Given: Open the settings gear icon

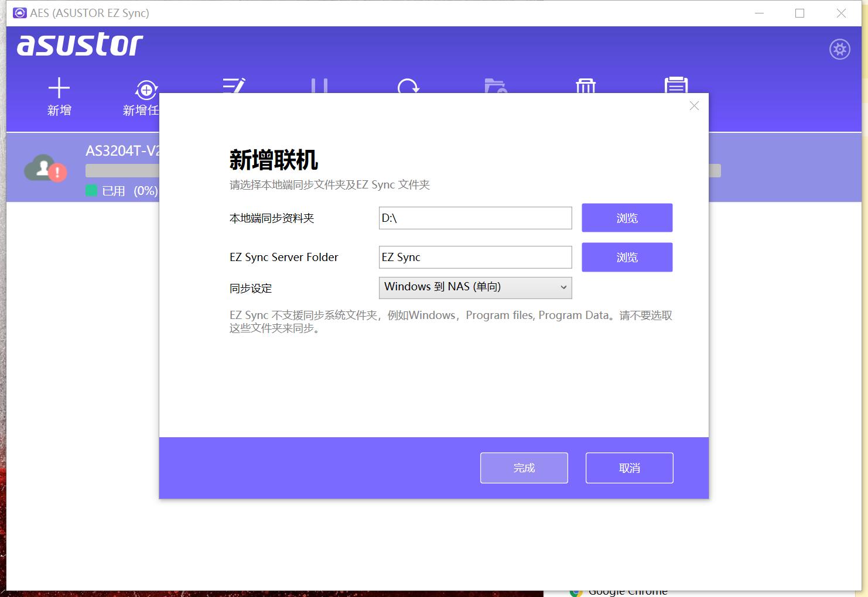Looking at the screenshot, I should tap(840, 49).
